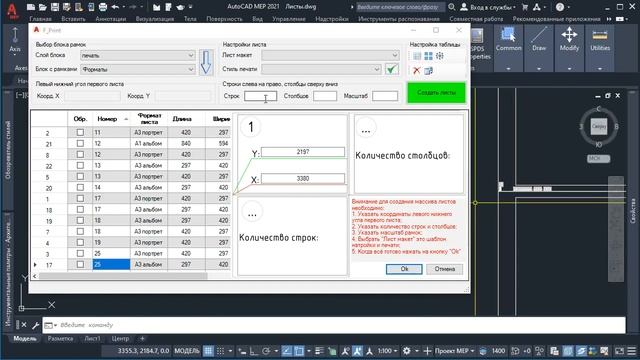Open the annotation scale 1:100 dropdown

[x=388, y=351]
